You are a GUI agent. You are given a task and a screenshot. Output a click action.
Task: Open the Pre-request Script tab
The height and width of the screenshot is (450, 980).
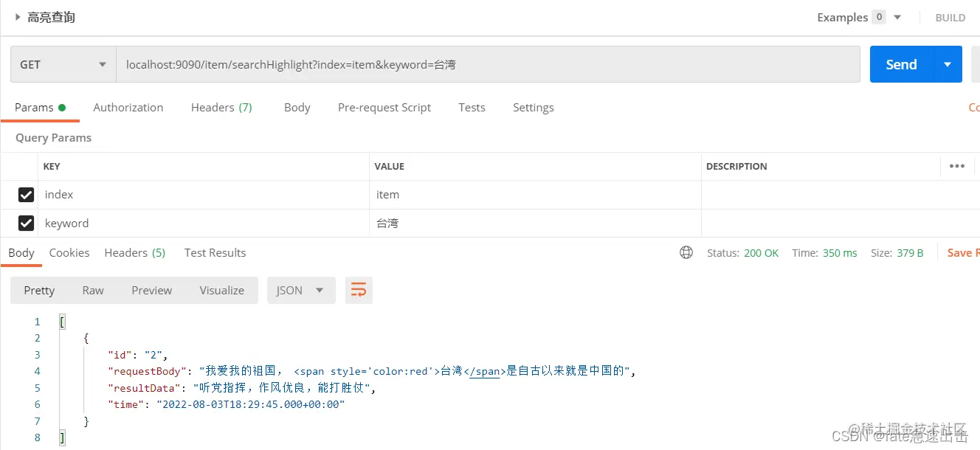pos(384,107)
